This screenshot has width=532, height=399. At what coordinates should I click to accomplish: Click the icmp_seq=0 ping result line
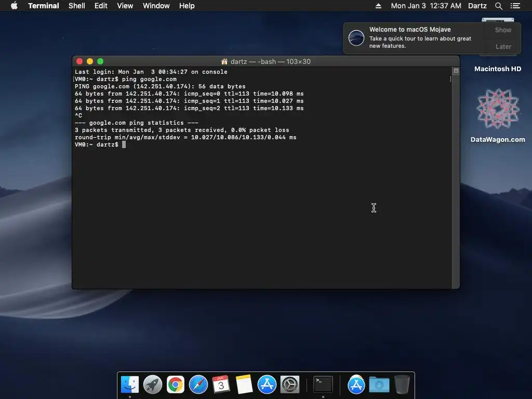(x=189, y=94)
